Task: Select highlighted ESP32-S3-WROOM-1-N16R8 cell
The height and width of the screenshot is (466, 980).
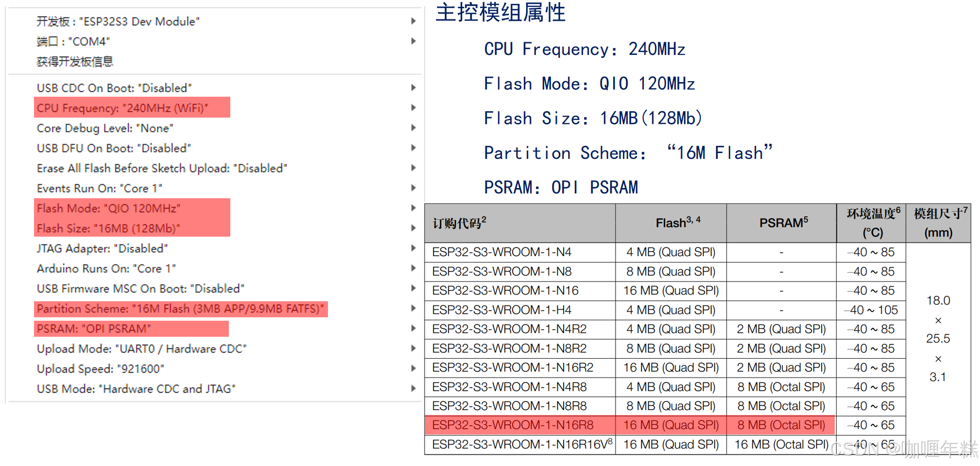Action: [x=520, y=425]
